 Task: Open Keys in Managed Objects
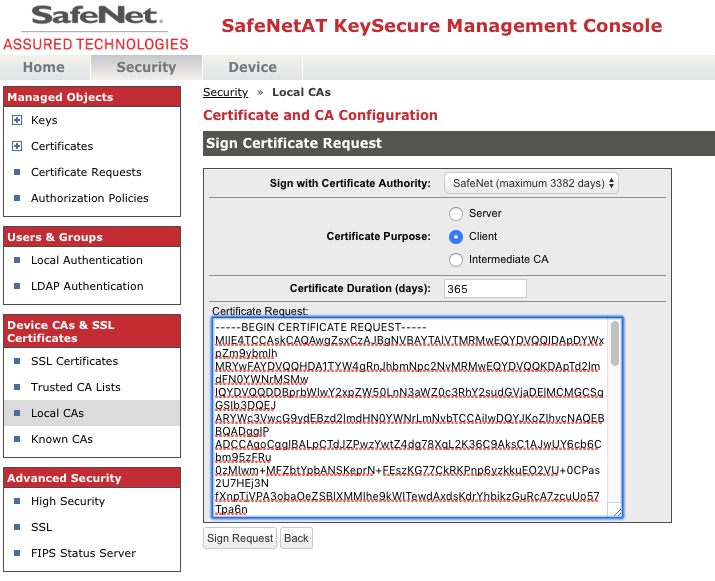[44, 120]
